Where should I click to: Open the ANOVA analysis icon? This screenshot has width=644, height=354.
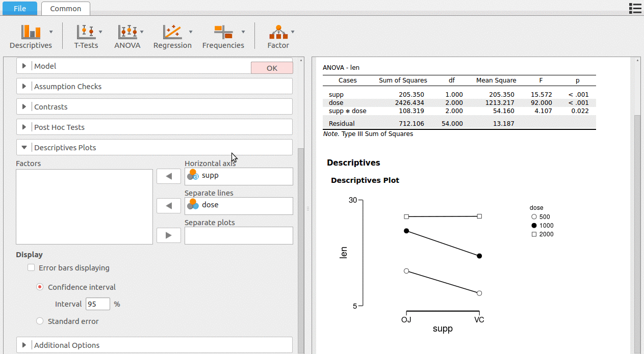tap(127, 32)
